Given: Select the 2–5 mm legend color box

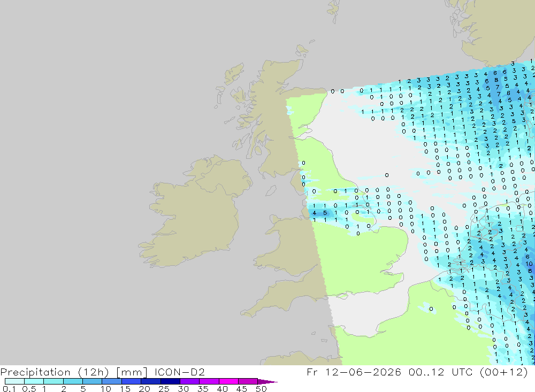Looking at the screenshot, I should [73, 381].
